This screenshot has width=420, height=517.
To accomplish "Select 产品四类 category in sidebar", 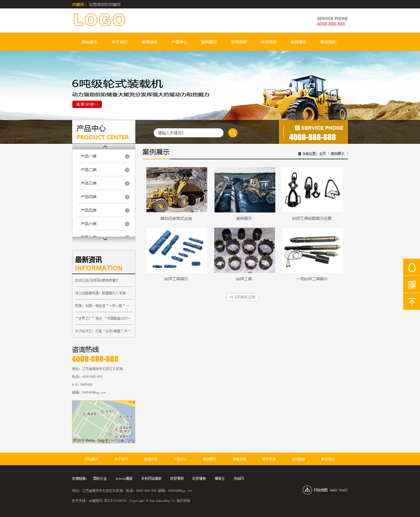I will click(88, 197).
